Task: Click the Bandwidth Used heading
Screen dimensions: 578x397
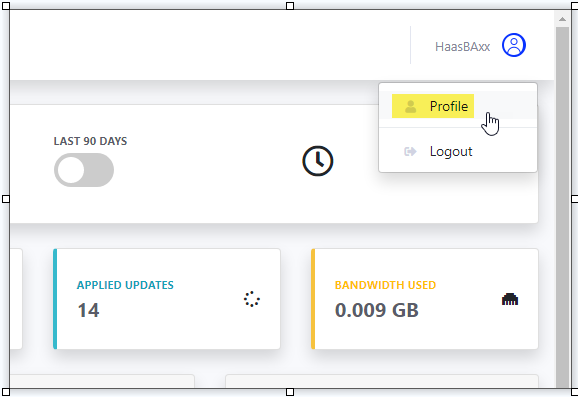Action: 385,285
